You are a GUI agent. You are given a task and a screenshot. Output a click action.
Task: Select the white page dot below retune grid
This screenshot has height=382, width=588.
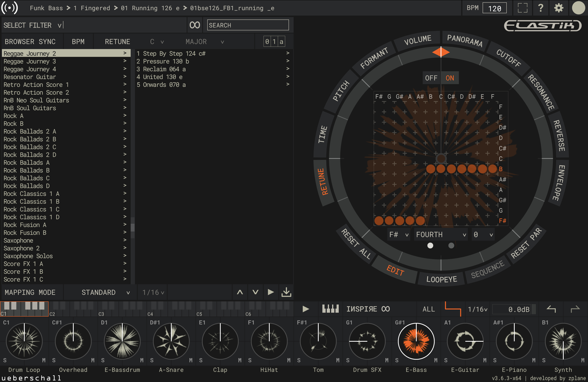click(x=430, y=246)
